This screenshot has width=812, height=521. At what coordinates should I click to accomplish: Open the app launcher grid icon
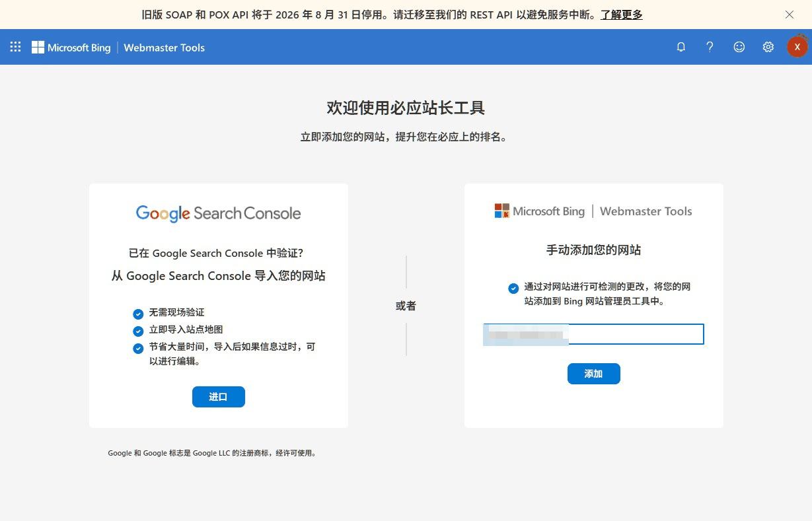pyautogui.click(x=16, y=47)
